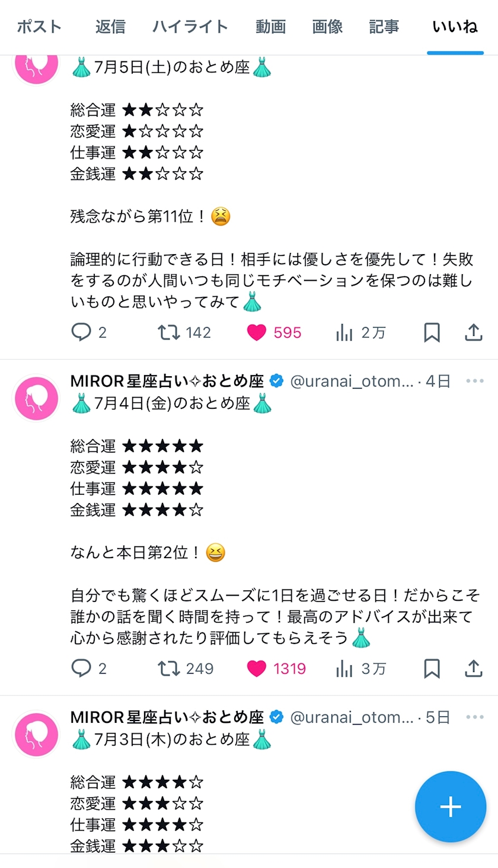
Task: Open @uranai_otom profile handle on 4日 post
Action: point(352,381)
